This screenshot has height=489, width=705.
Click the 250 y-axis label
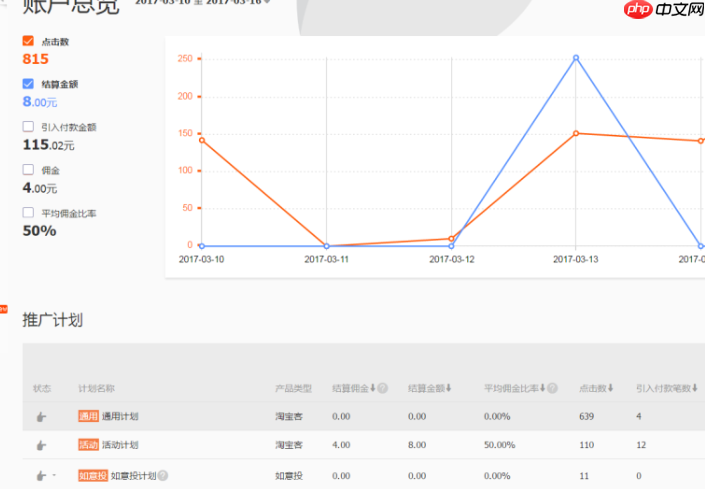tap(185, 58)
